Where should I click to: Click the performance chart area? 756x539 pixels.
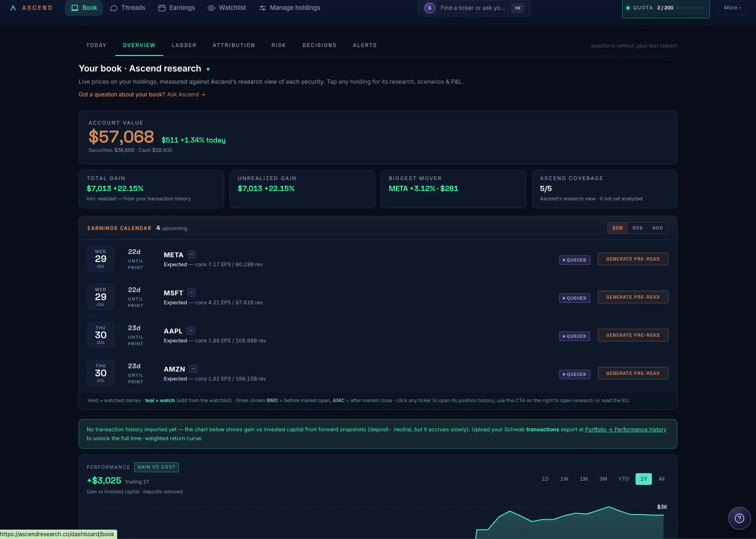point(378,520)
